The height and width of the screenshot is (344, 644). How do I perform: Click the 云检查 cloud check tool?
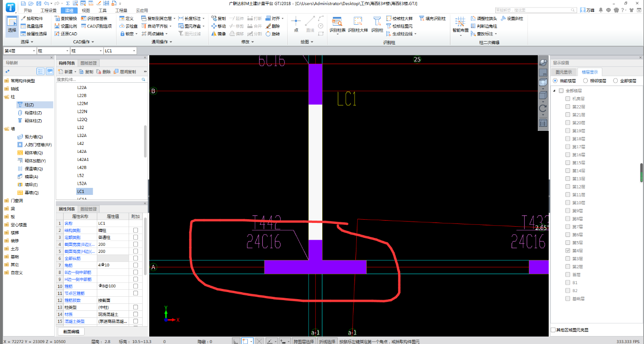(x=129, y=26)
